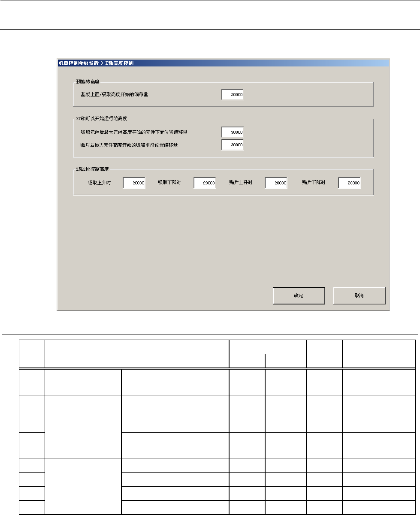Click the 贴片下降时 label

[x=314, y=183]
